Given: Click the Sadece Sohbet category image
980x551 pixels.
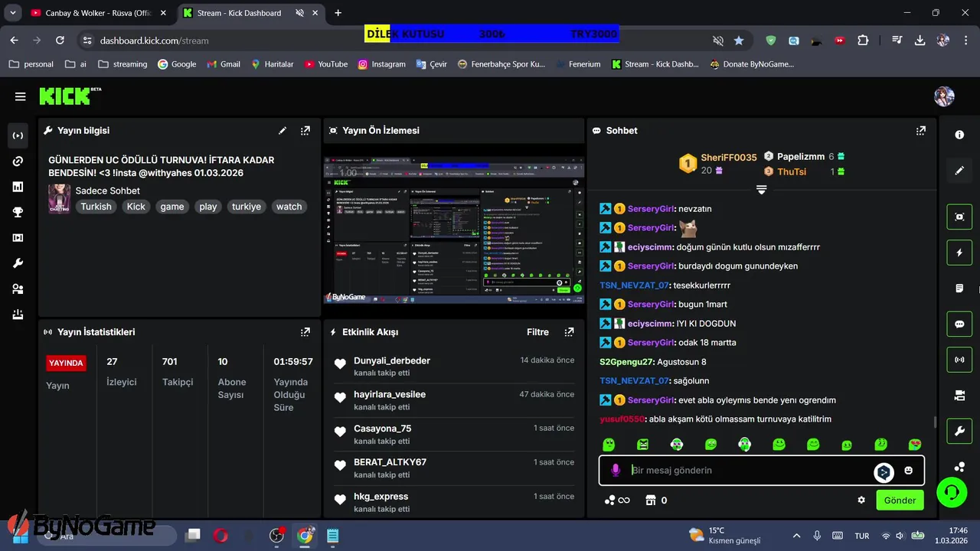Looking at the screenshot, I should (59, 198).
